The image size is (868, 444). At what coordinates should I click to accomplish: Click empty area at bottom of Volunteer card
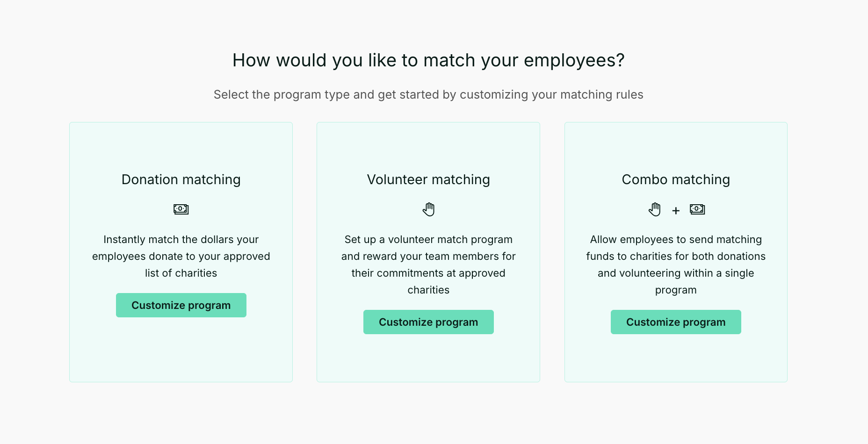coord(428,360)
